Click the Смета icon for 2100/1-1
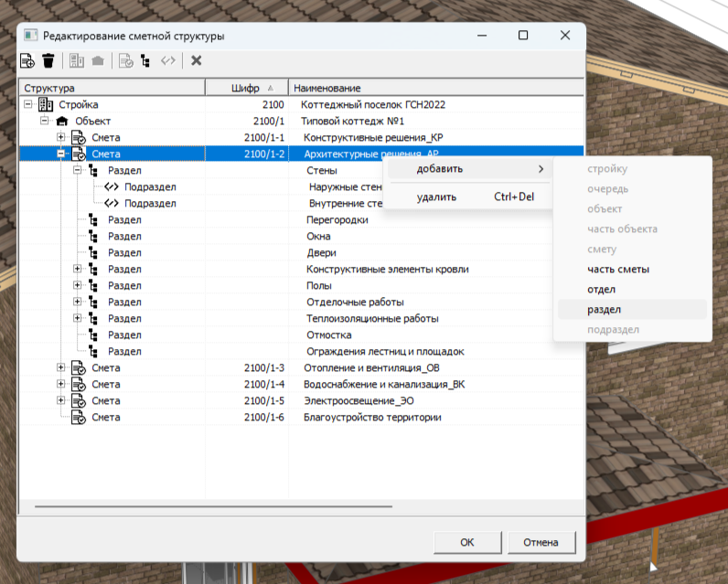728x584 pixels. [x=79, y=138]
